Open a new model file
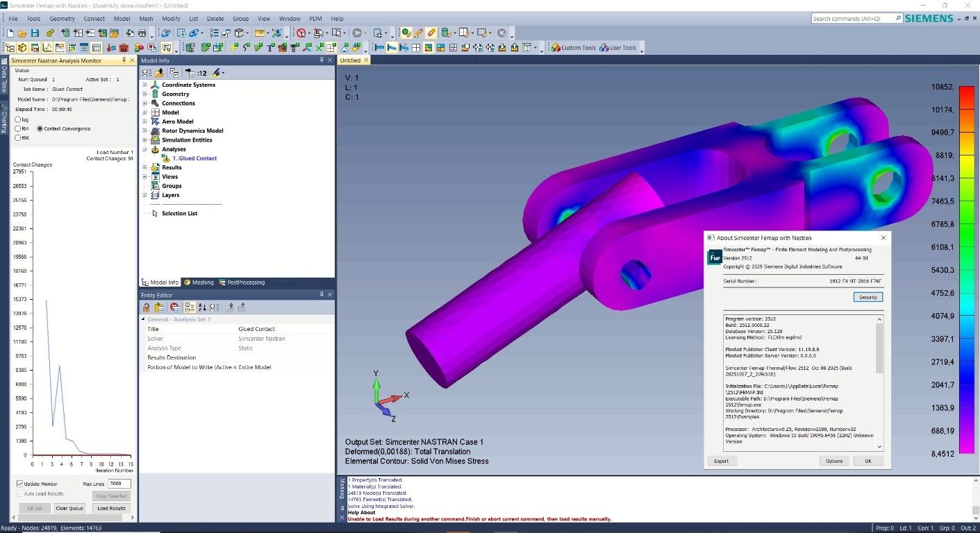The height and width of the screenshot is (533, 980). point(10,33)
